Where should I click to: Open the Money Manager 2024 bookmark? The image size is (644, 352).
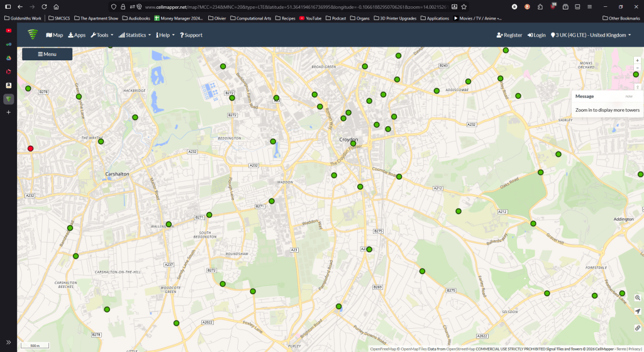(x=179, y=18)
